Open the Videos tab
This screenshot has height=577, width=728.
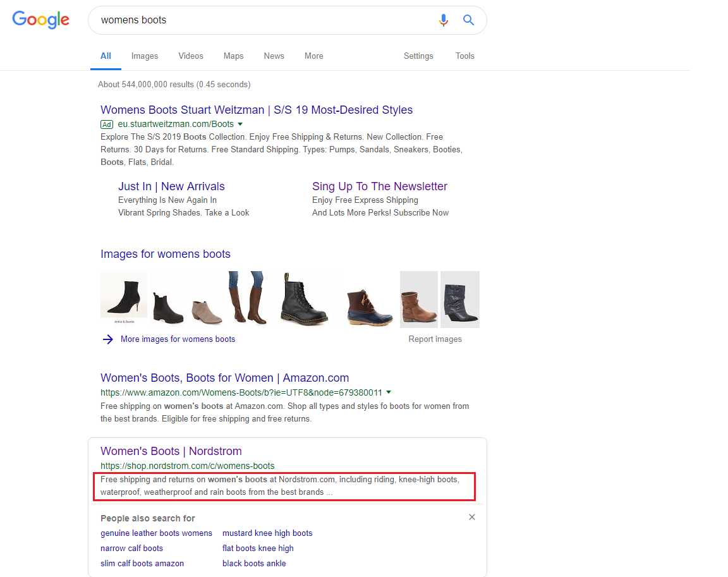point(191,56)
